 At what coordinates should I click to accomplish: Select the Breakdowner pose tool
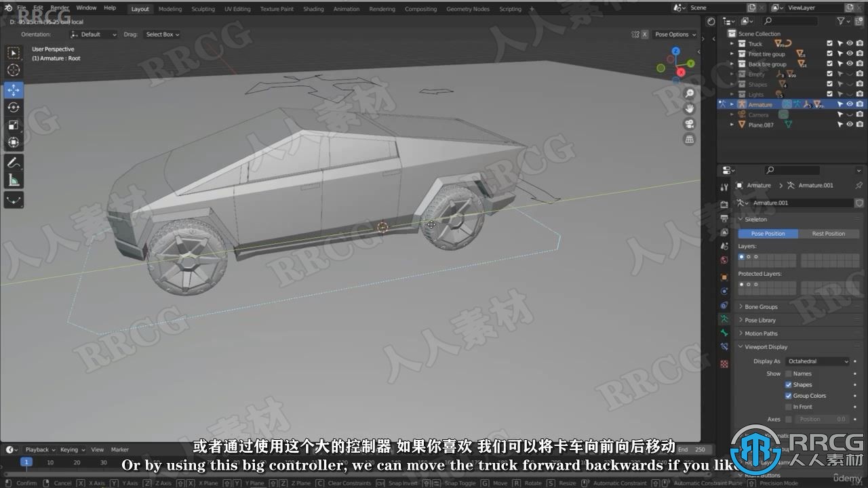14,200
